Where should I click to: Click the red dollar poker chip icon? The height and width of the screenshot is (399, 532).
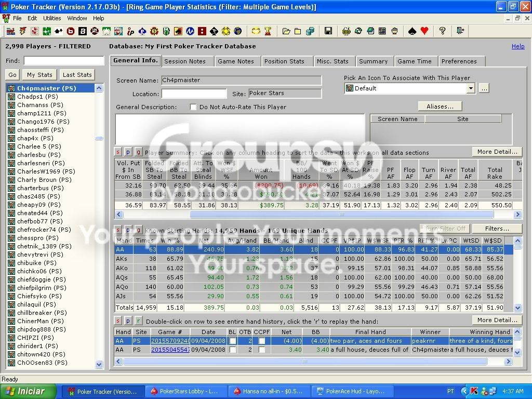[x=154, y=31]
